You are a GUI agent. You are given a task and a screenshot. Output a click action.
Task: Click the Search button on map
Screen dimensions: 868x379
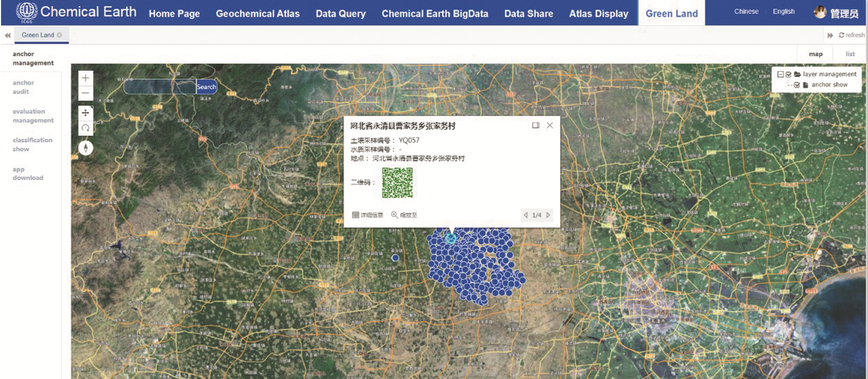(206, 87)
